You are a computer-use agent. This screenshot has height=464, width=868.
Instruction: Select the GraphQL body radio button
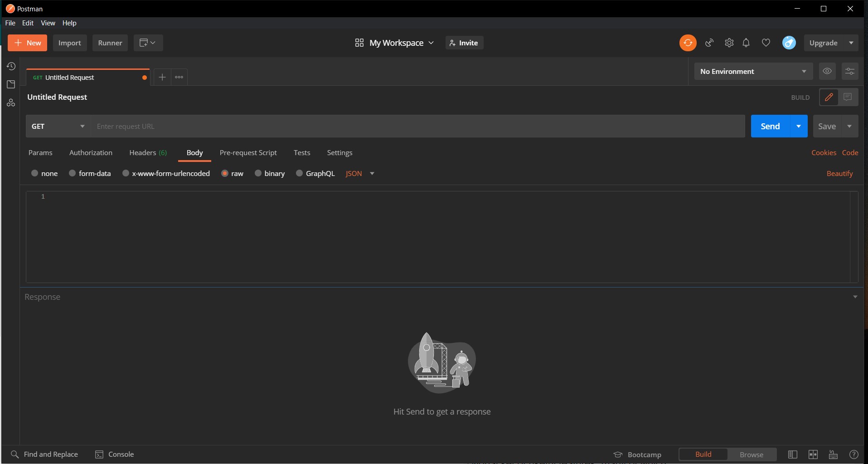[x=299, y=173]
